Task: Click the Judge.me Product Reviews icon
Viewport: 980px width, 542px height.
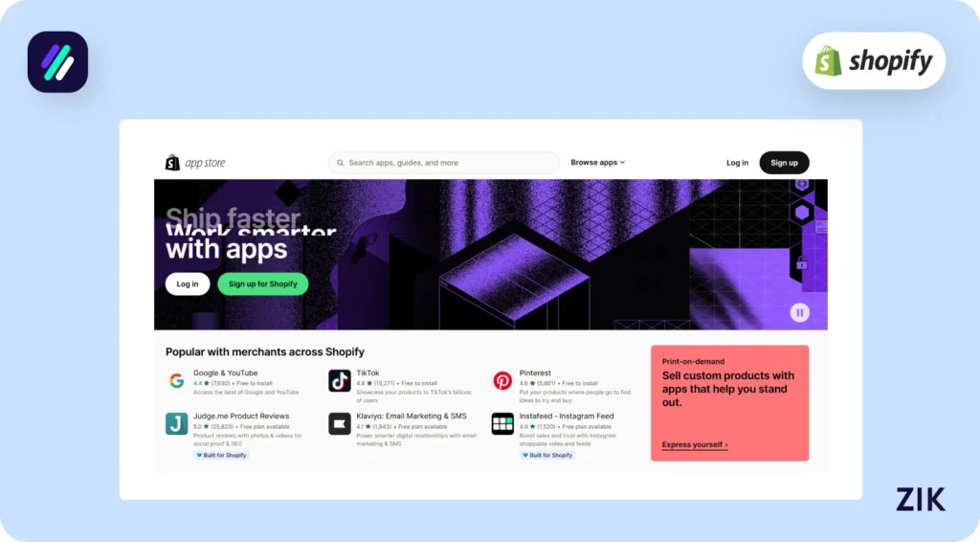Action: click(176, 424)
